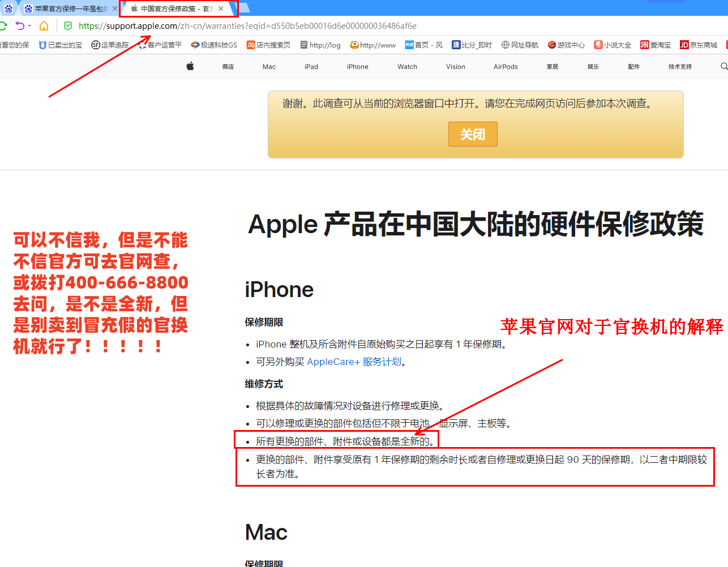Click the green security shield before the URL
The image size is (728, 567).
click(x=68, y=26)
